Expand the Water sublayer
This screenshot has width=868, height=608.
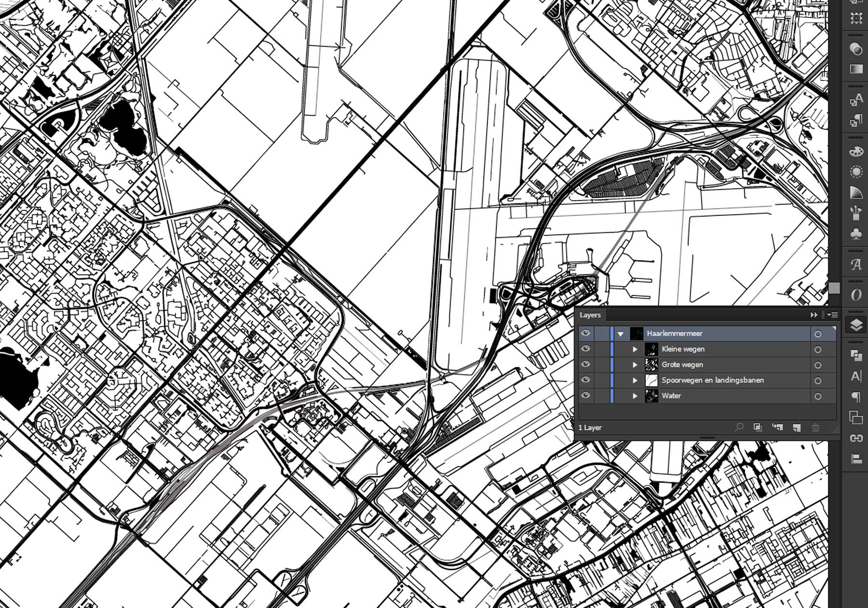click(635, 396)
